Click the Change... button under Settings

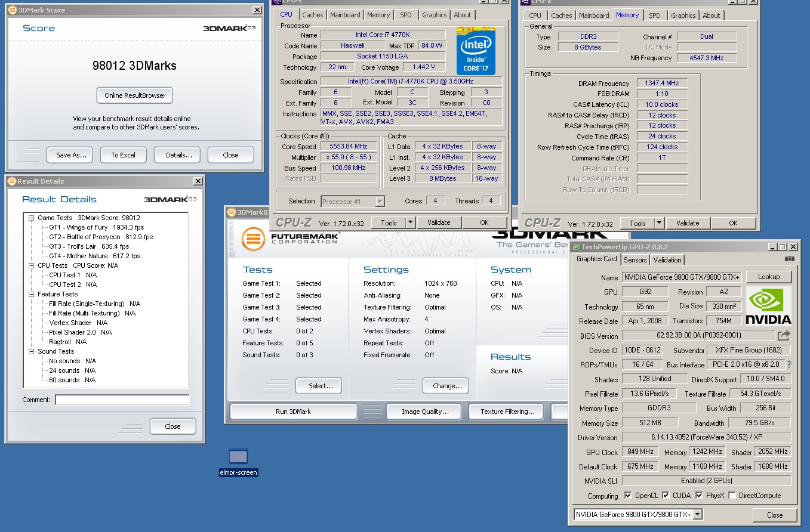click(445, 386)
